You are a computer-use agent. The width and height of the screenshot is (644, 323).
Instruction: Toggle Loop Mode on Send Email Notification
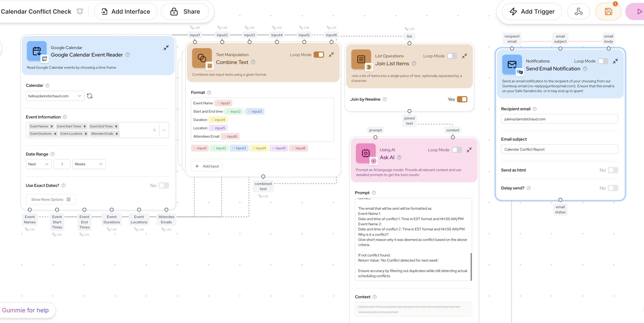coord(603,61)
